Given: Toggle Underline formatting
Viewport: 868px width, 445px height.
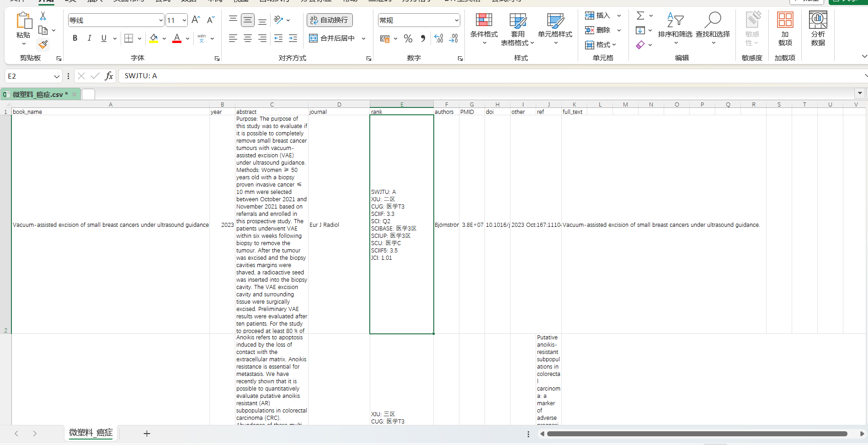Looking at the screenshot, I should (x=104, y=38).
